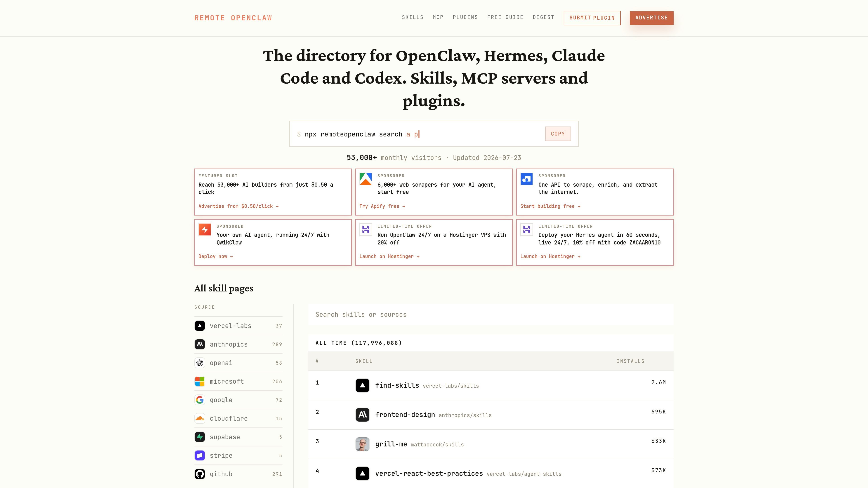This screenshot has height=488, width=868.
Task: Go to Remote OpenClaw home logo
Action: (x=233, y=18)
